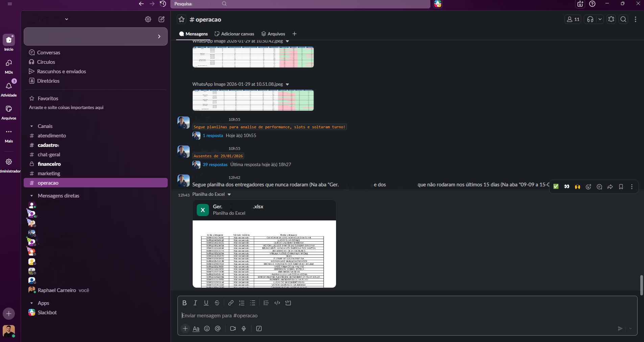Open the financeiro channel
The height and width of the screenshot is (342, 644).
[49, 164]
